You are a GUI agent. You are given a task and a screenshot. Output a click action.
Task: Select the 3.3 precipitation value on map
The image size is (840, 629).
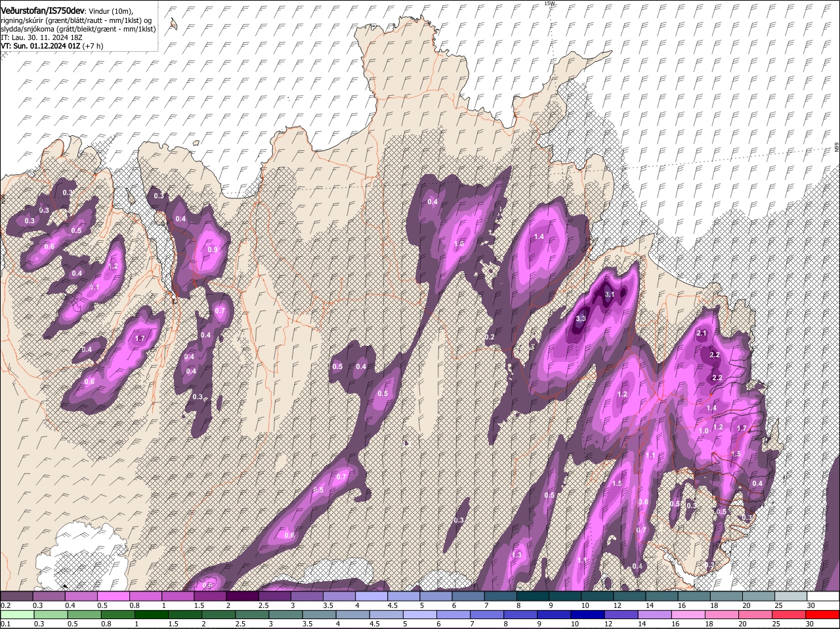click(580, 318)
